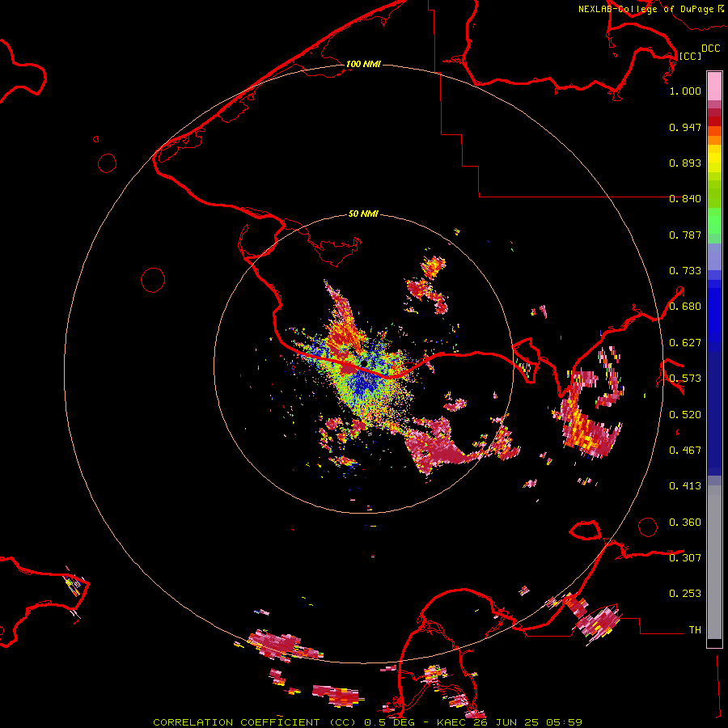The height and width of the screenshot is (728, 728).
Task: Click the TH threshold label
Action: [695, 630]
